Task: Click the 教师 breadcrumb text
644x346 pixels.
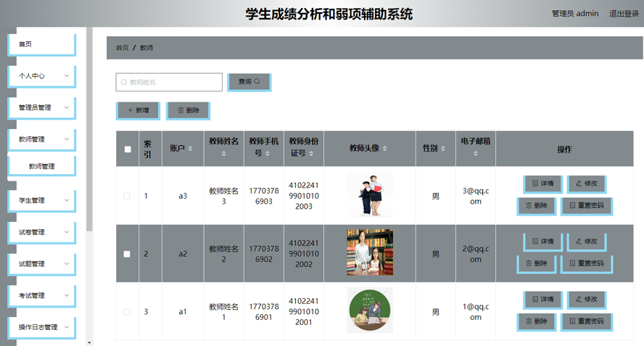Action: (146, 48)
